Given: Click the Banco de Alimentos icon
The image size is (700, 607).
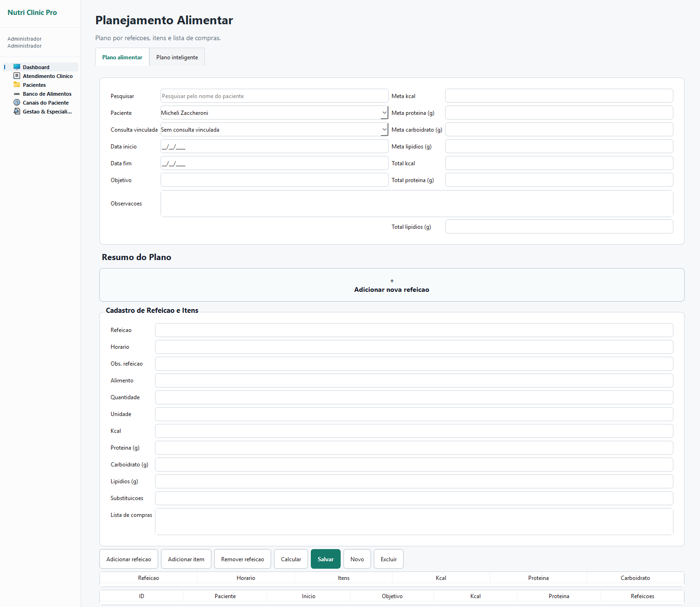Looking at the screenshot, I should [17, 94].
